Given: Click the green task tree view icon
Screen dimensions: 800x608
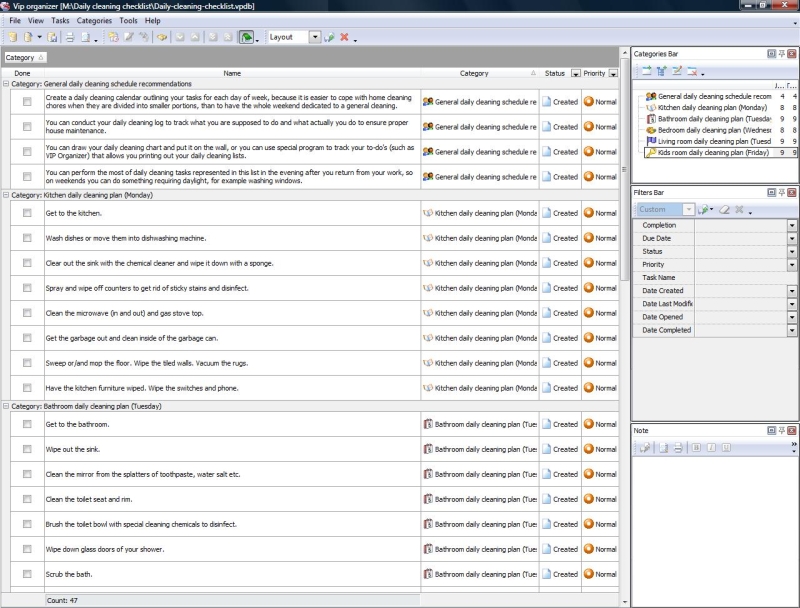Looking at the screenshot, I should 246,37.
